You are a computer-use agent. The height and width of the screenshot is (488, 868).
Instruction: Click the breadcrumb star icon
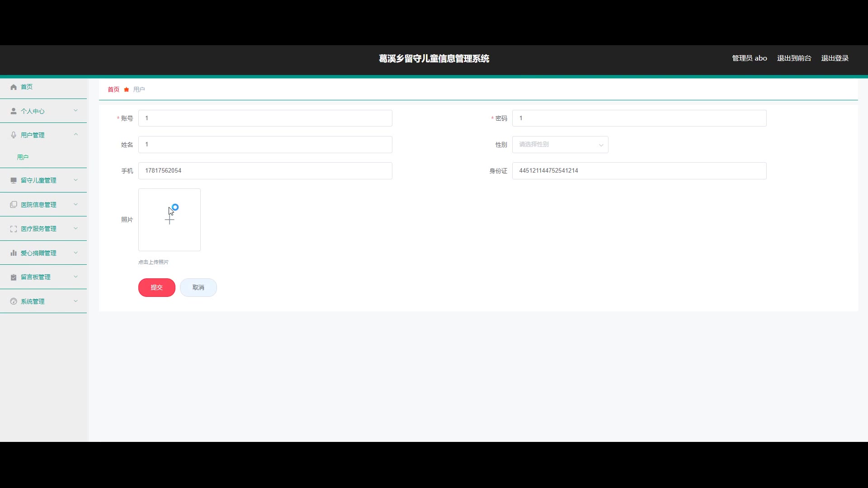[127, 89]
